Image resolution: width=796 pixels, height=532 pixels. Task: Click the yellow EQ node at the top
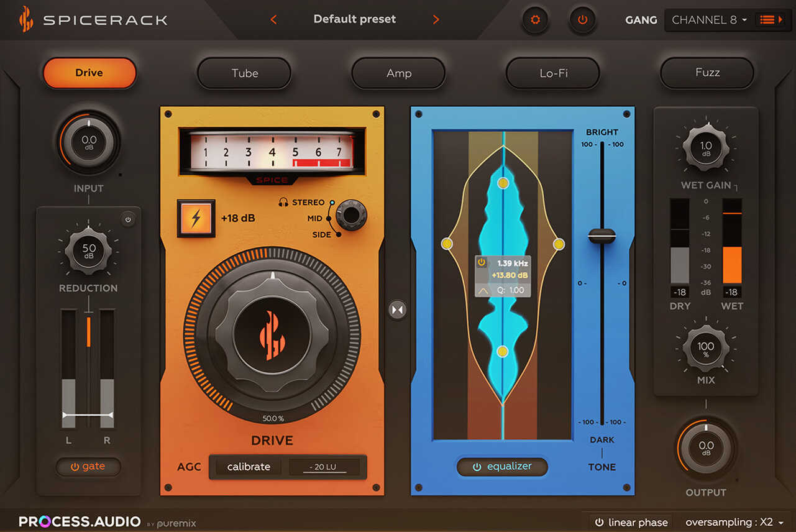click(503, 182)
